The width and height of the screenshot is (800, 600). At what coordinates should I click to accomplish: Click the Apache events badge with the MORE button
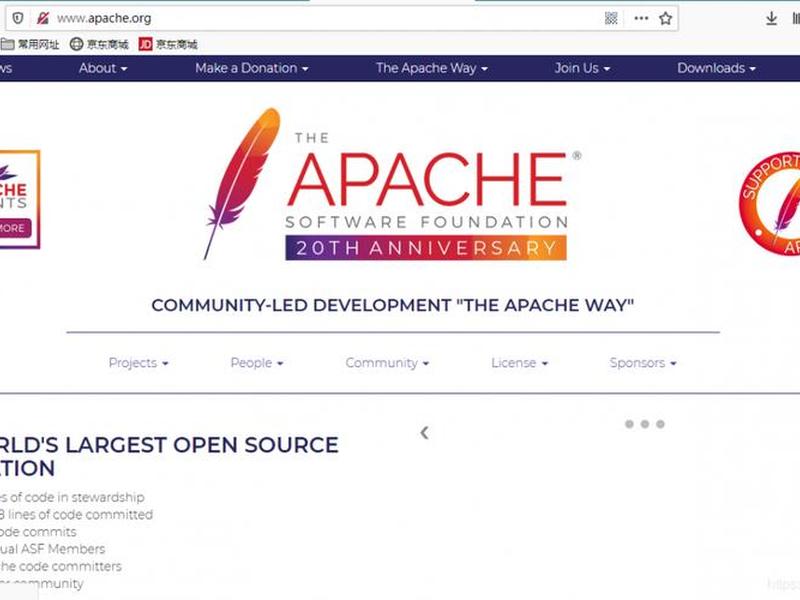tap(19, 199)
